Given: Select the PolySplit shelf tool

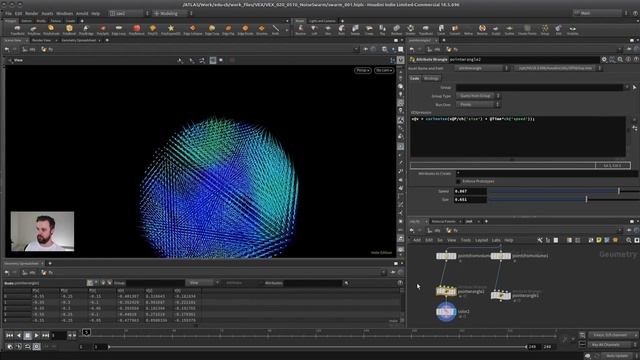Looking at the screenshot, I should click(x=102, y=29).
